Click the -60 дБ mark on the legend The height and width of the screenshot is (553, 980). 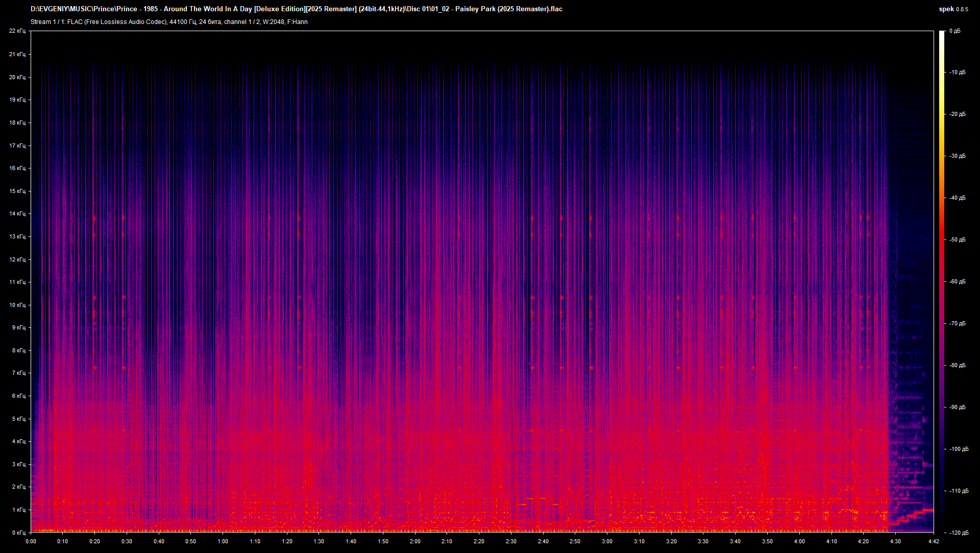click(x=958, y=282)
